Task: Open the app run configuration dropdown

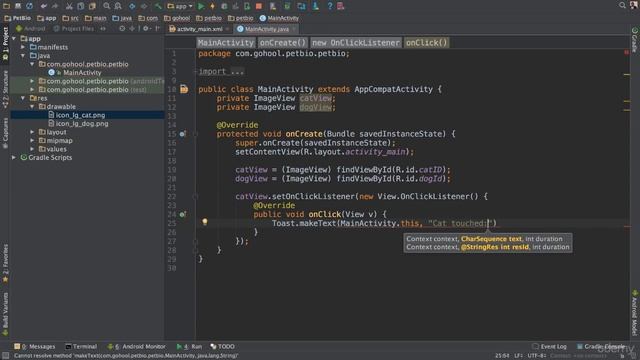Action: pyautogui.click(x=180, y=6)
